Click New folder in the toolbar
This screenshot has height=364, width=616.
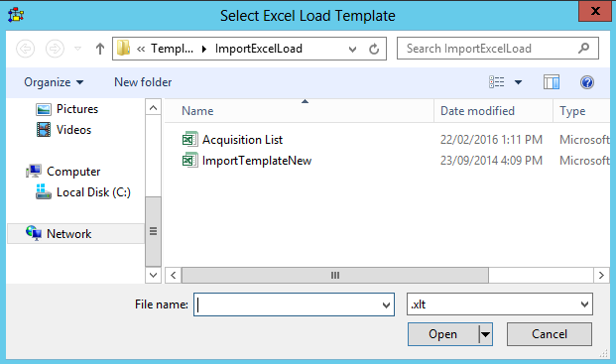[143, 82]
